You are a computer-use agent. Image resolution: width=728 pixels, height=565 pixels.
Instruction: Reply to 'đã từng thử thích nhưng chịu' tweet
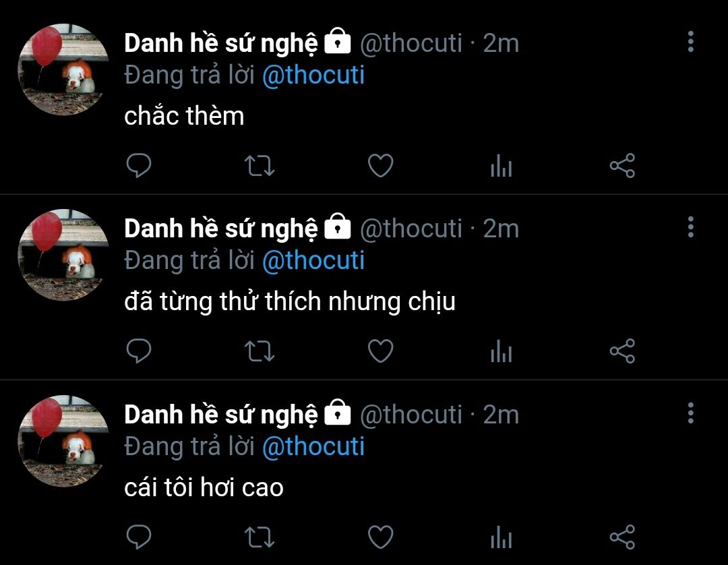click(139, 351)
